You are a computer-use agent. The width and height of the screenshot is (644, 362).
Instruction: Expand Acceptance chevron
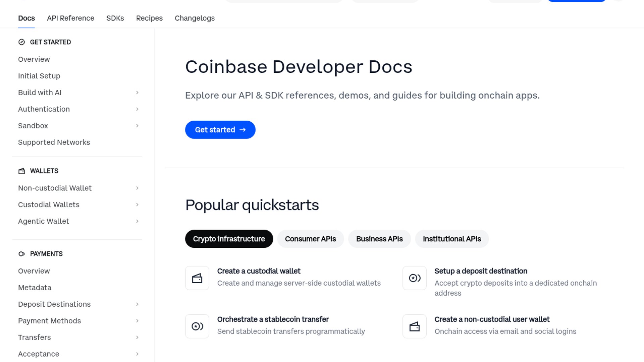[x=137, y=354]
